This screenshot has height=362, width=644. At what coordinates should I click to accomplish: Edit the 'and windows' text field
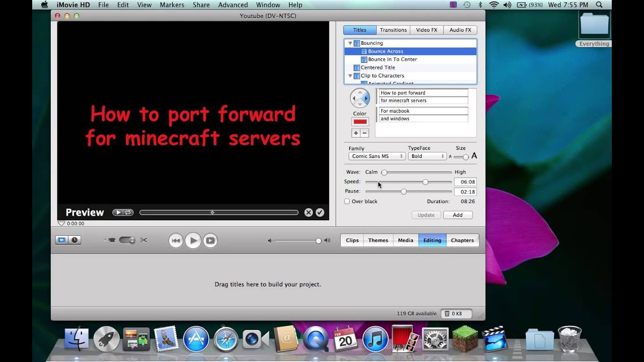[x=423, y=119]
